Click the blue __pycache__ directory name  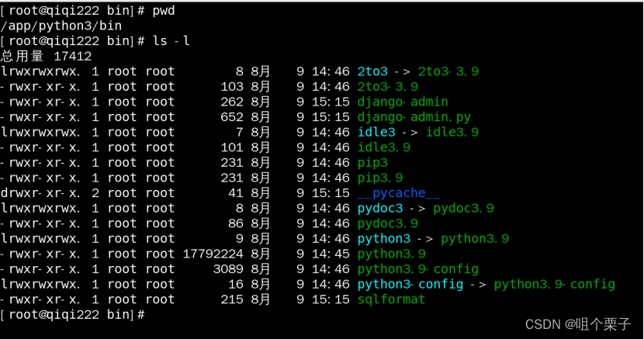[398, 193]
